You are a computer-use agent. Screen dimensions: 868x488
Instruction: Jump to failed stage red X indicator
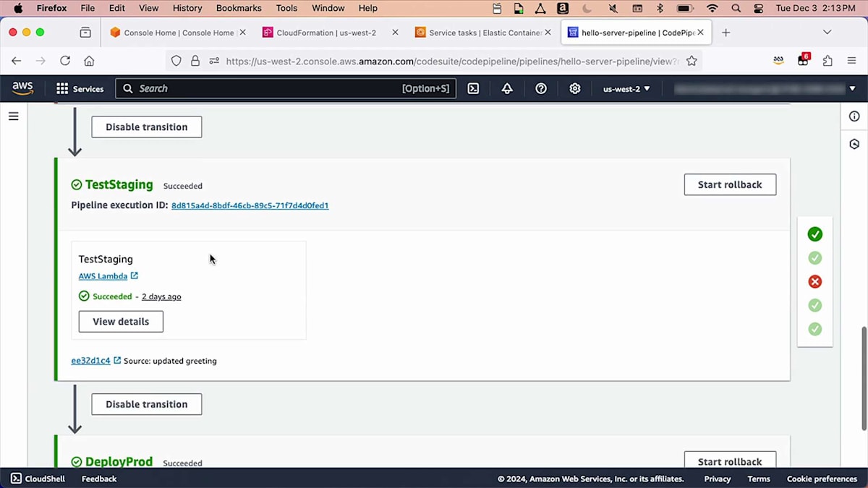815,282
